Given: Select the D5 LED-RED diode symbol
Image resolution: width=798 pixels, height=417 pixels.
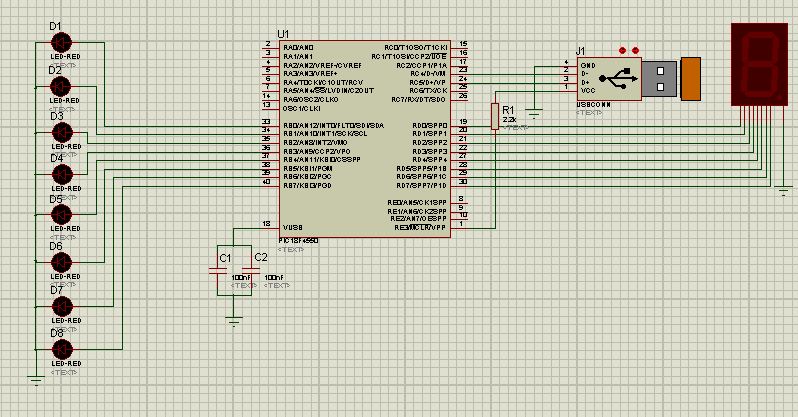Looking at the screenshot, I should pyautogui.click(x=62, y=215).
